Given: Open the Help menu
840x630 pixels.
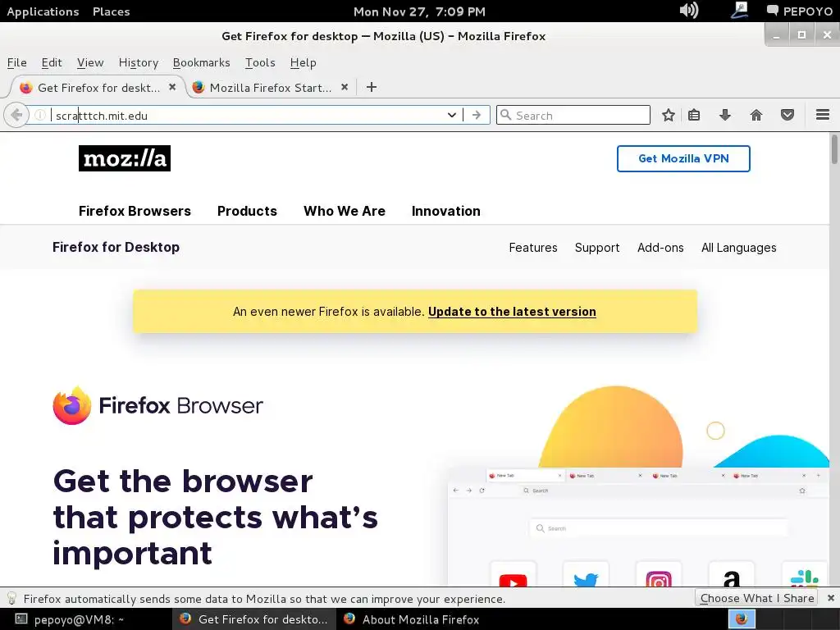Looking at the screenshot, I should [x=303, y=62].
